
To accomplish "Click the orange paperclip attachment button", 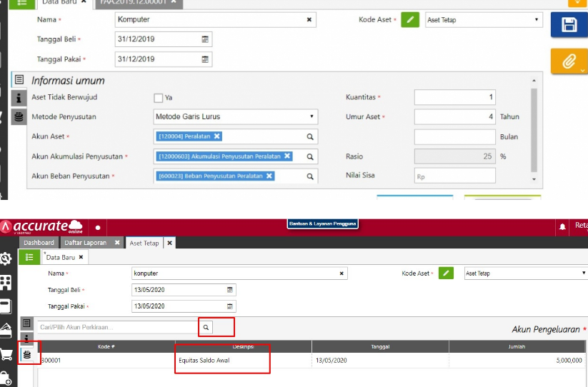I will tap(569, 61).
